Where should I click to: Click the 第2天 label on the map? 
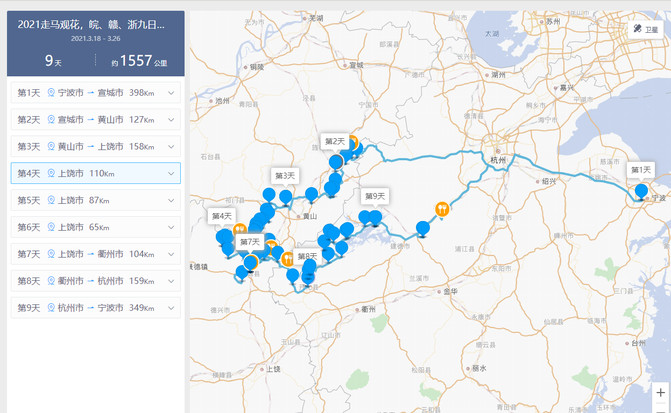(x=335, y=141)
